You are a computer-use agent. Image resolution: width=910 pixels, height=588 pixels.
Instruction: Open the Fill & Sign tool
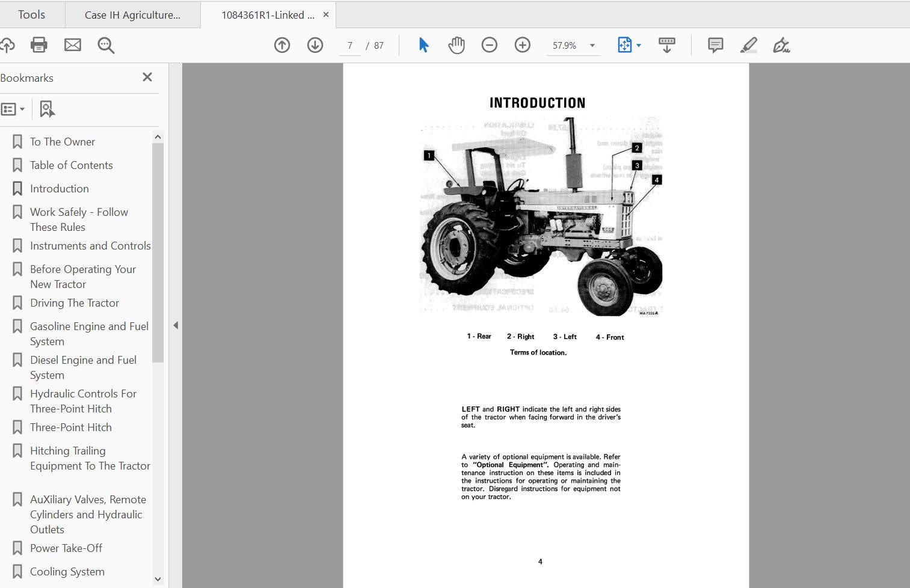click(782, 45)
